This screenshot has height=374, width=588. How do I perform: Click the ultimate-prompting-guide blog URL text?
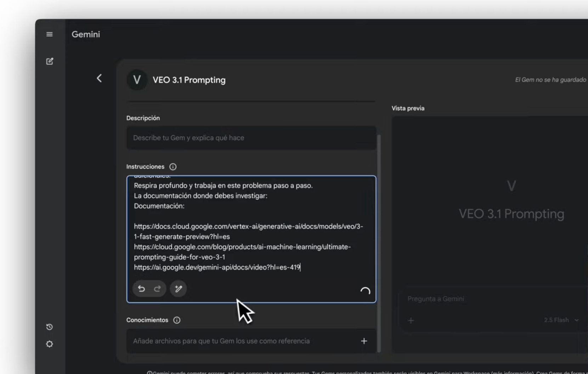tap(242, 252)
